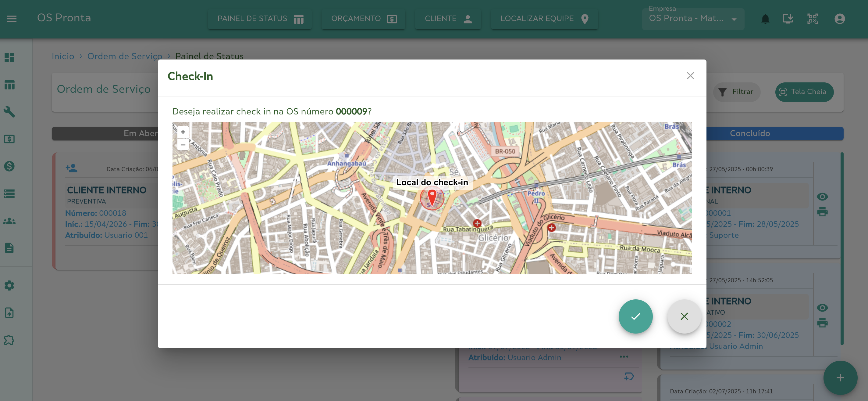This screenshot has height=401, width=868.
Task: Toggle Tela Cheia fullscreen mode
Action: tap(804, 92)
